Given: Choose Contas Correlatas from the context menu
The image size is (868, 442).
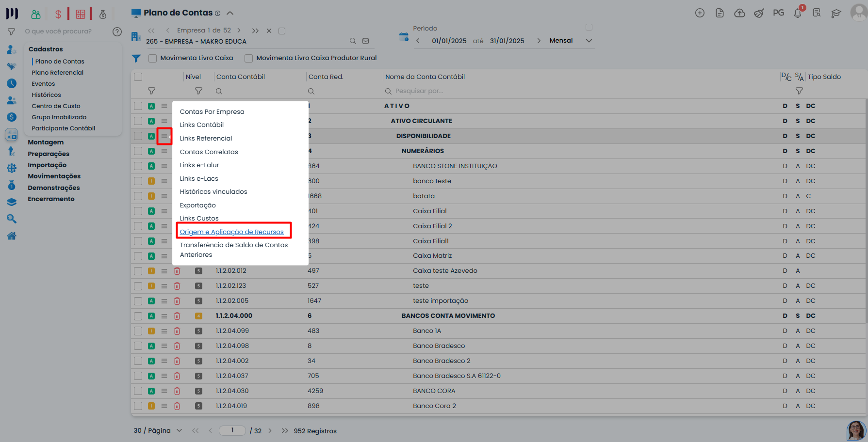Looking at the screenshot, I should coord(209,152).
